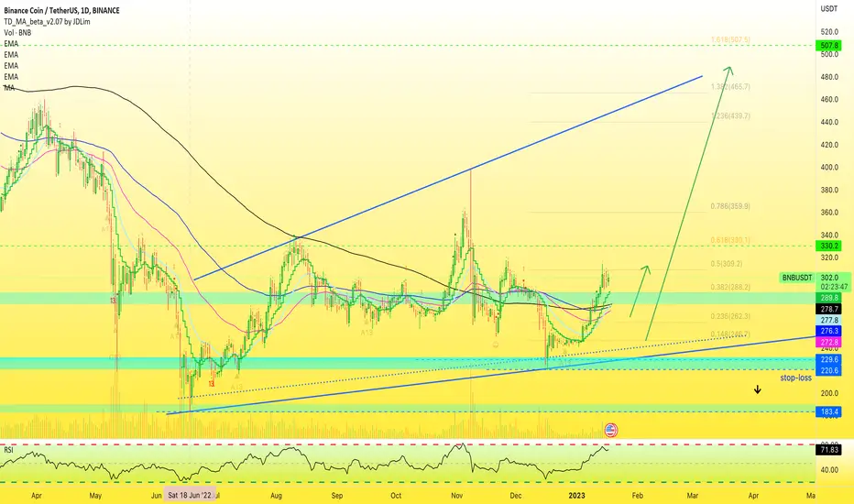Click the 440.0 tick on price axis
This screenshot has width=854, height=504.
point(829,123)
